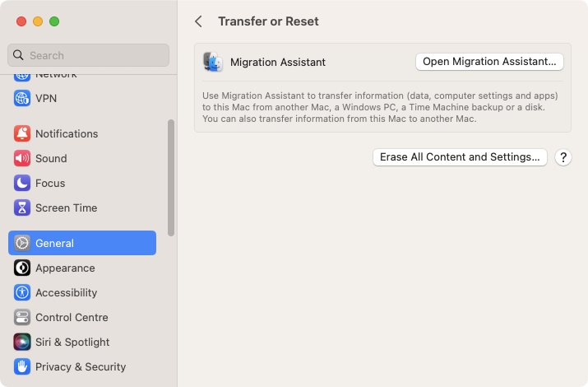Select the Notifications bell icon
Viewport: 588px width, 387px height.
(x=22, y=133)
